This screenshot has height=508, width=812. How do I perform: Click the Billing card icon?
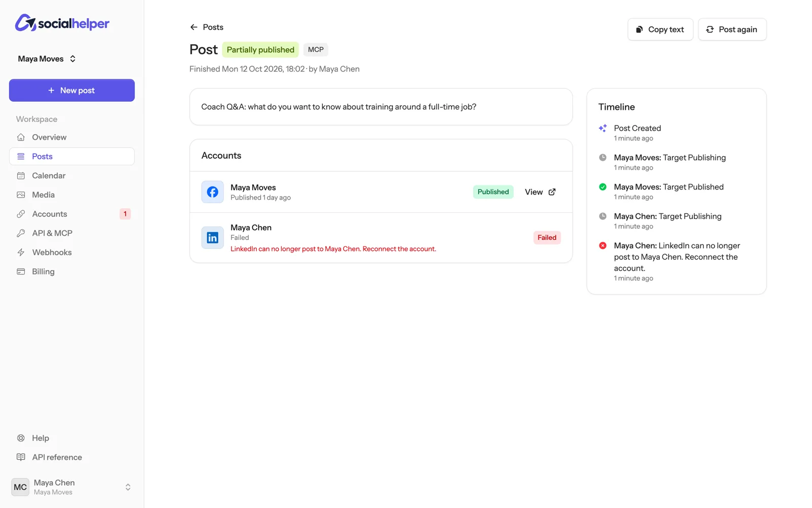pyautogui.click(x=21, y=272)
